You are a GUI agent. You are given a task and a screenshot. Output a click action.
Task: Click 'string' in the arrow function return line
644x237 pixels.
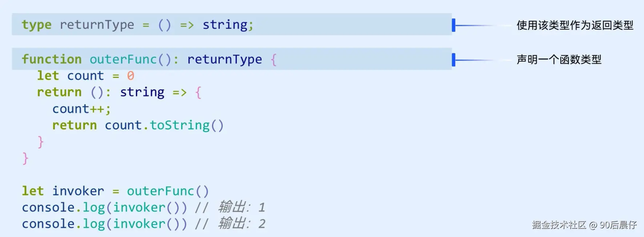142,92
